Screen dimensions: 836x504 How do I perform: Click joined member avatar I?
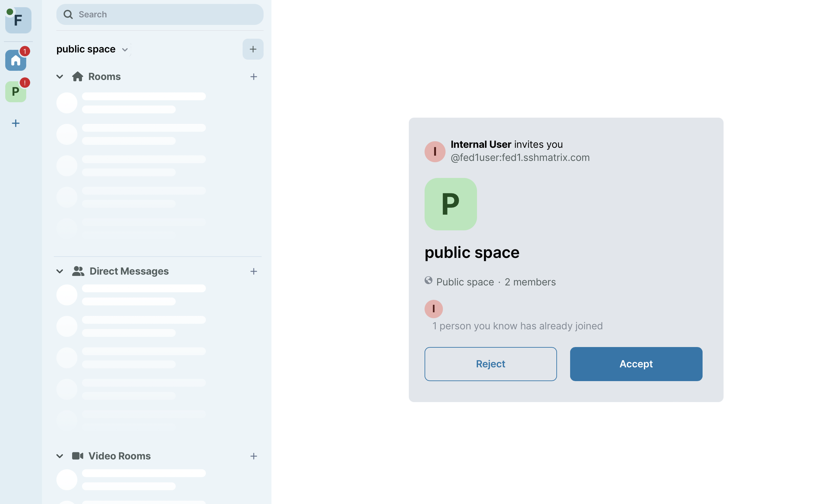click(433, 309)
